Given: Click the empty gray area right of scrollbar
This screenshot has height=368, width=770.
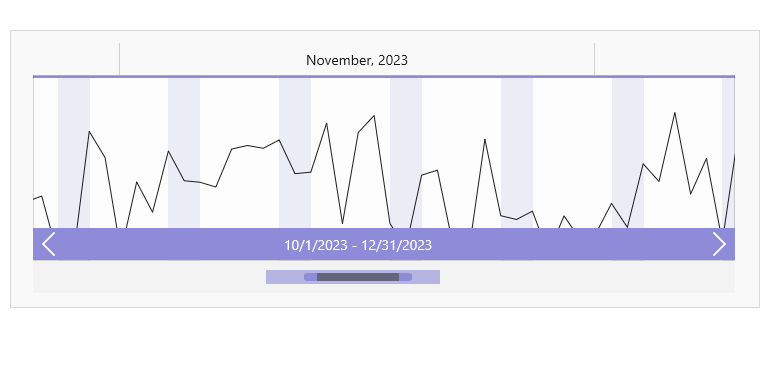Looking at the screenshot, I should (x=587, y=277).
